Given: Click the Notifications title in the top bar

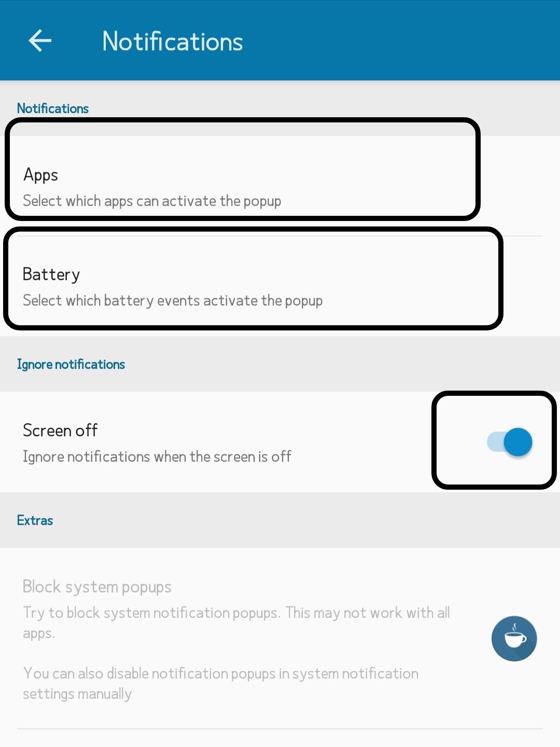Looking at the screenshot, I should 172,41.
